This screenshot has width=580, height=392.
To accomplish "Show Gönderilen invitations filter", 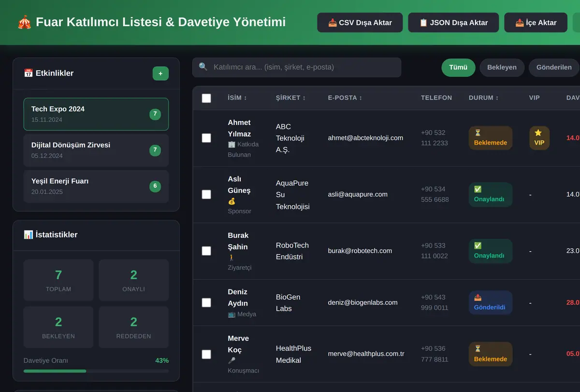I will tap(554, 68).
